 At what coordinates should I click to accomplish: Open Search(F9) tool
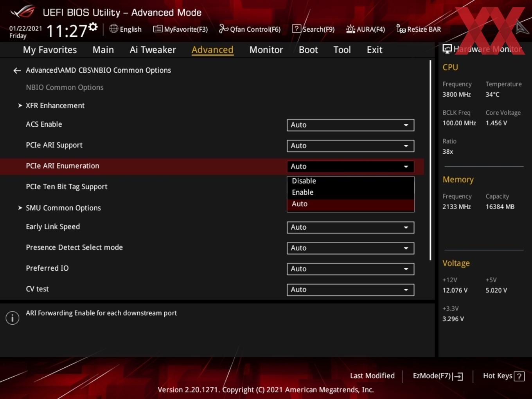313,29
